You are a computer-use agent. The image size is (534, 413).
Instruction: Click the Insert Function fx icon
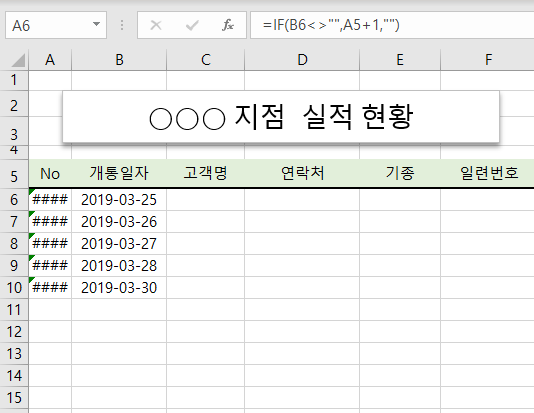228,25
